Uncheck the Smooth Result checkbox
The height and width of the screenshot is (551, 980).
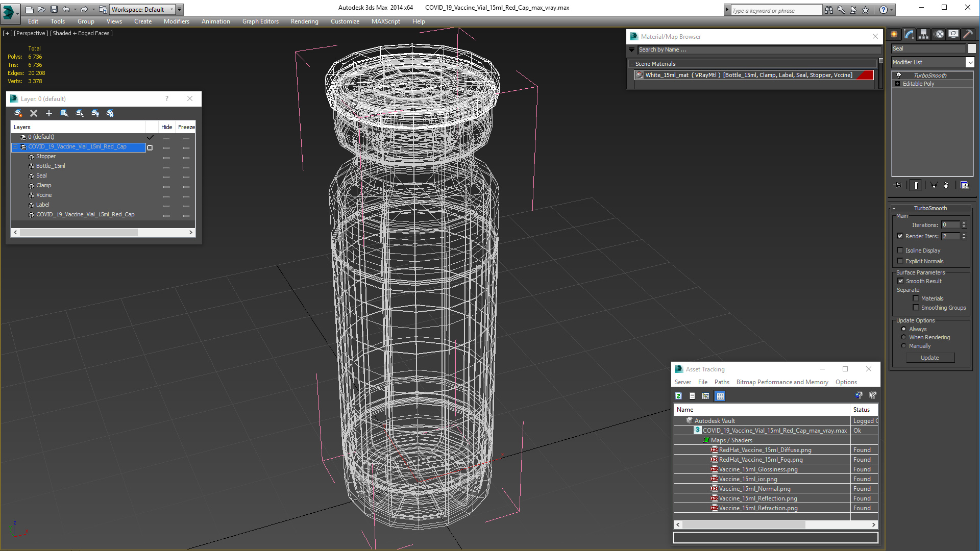tap(900, 281)
